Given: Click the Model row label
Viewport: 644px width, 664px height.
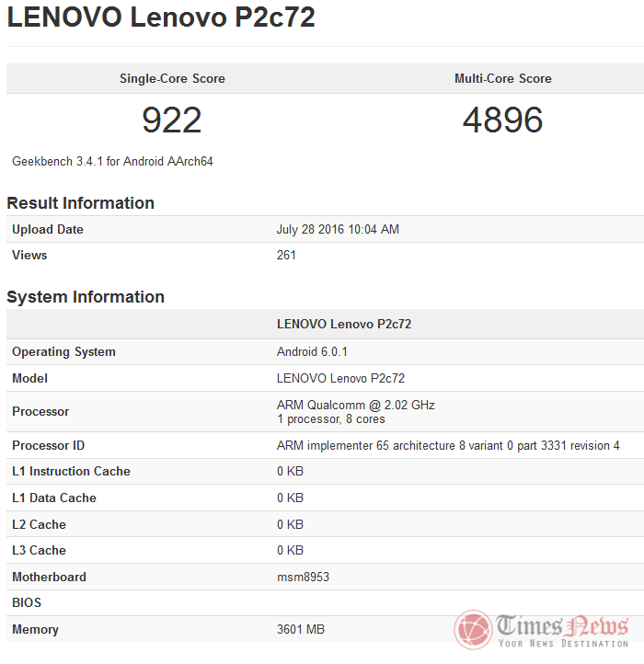Looking at the screenshot, I should pos(29,378).
